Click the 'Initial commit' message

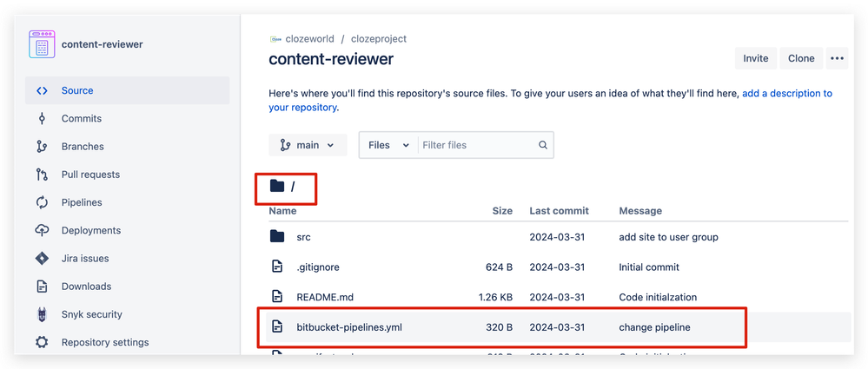click(649, 267)
